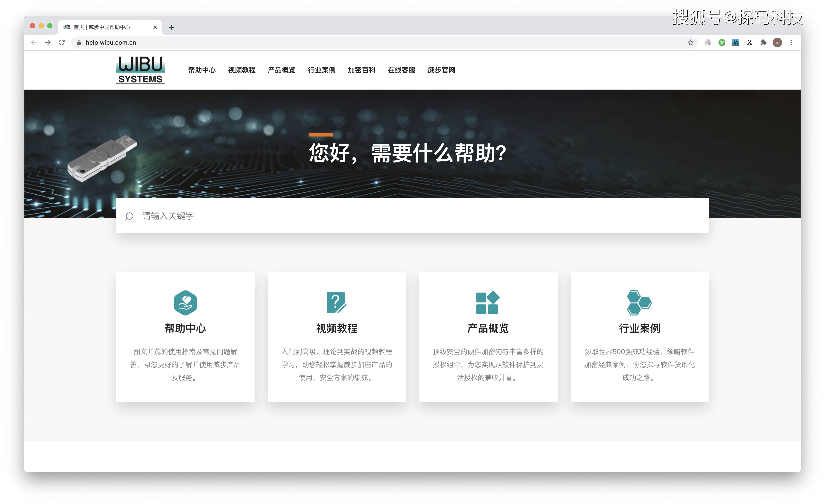Open 产品概览 in the navigation bar
Viewport: 825px width, 504px height.
point(282,70)
